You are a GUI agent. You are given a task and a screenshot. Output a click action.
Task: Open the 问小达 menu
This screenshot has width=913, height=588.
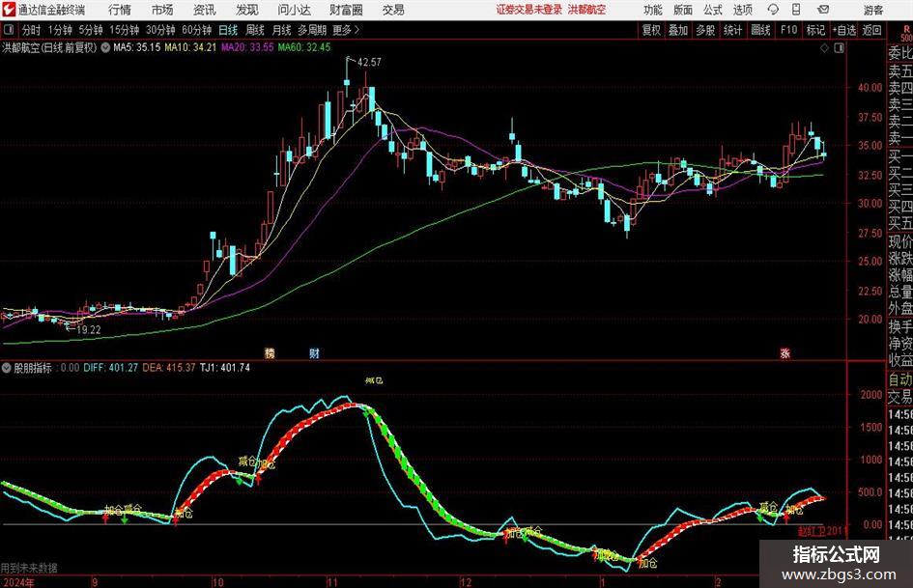coord(294,10)
